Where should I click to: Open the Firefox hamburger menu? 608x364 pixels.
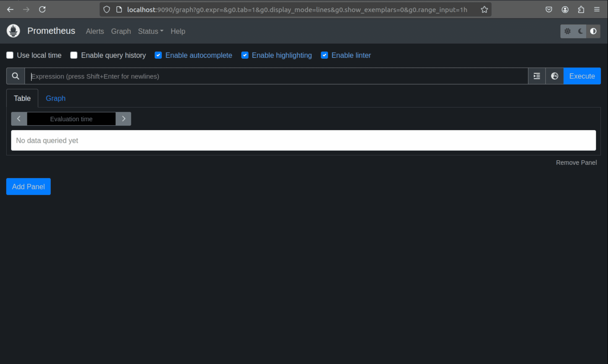pyautogui.click(x=597, y=10)
